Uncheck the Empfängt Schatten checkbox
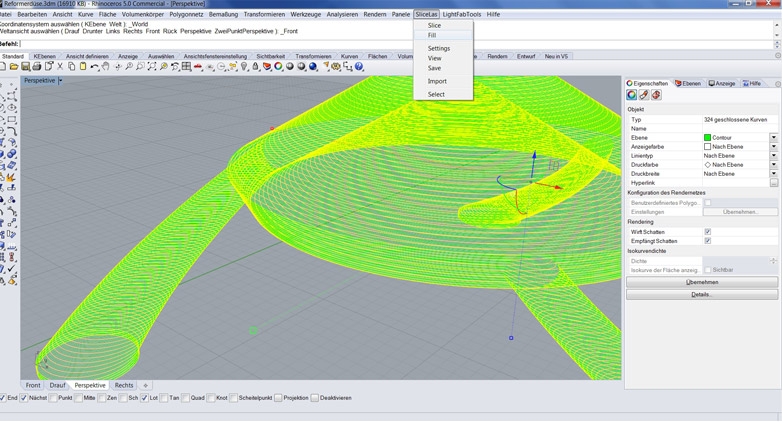The width and height of the screenshot is (782, 422). coord(708,241)
